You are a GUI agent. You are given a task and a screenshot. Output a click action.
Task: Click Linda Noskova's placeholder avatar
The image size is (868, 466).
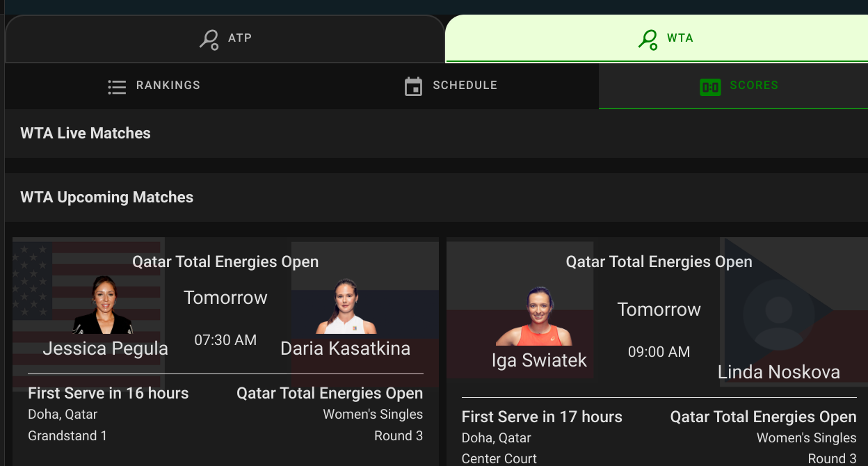tap(778, 314)
